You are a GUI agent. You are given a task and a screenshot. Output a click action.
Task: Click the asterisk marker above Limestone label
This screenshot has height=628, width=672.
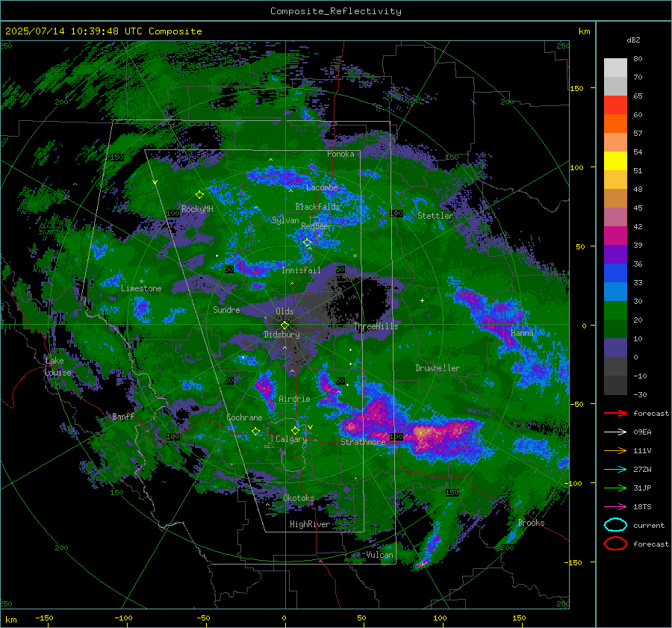[141, 282]
